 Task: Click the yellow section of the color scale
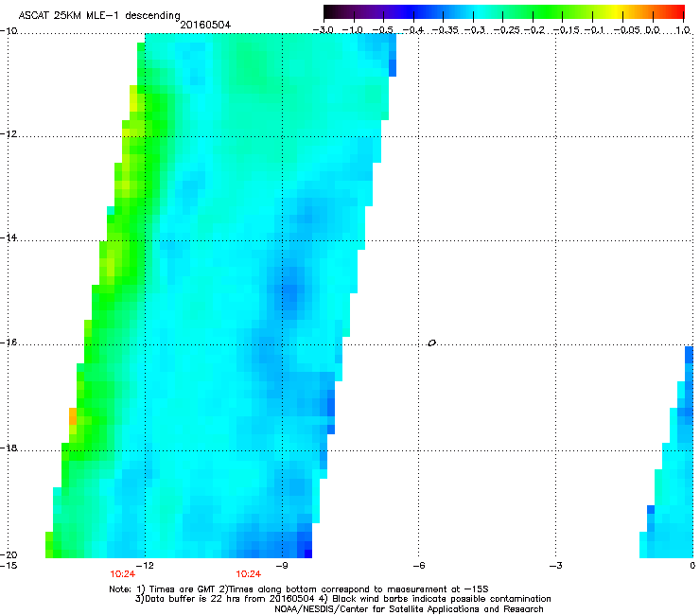615,12
